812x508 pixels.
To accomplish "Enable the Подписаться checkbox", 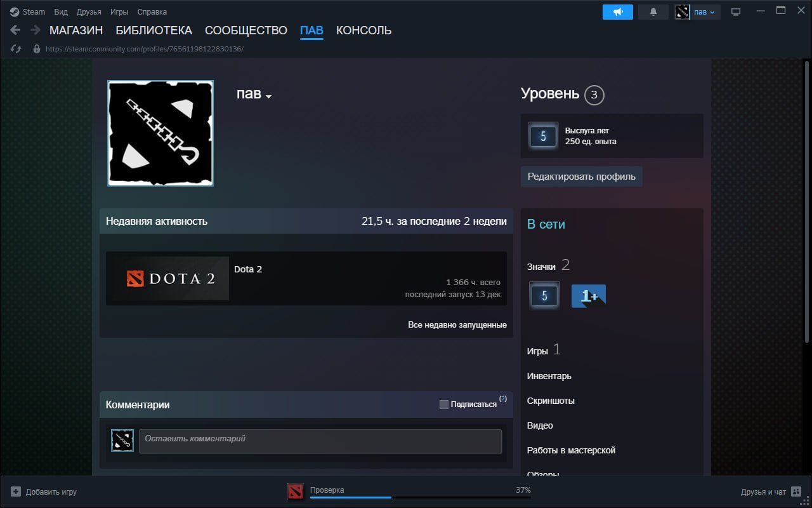I will (x=443, y=404).
